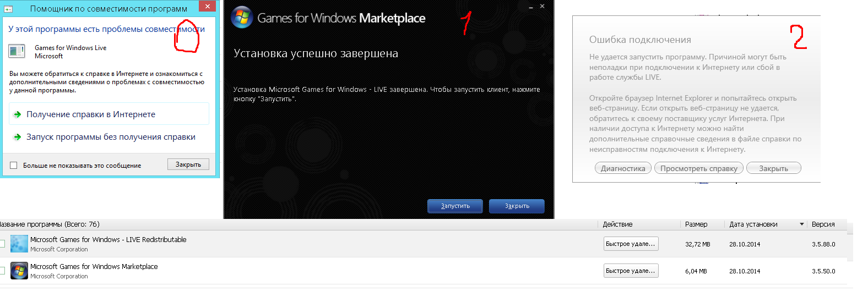The height and width of the screenshot is (302, 868).
Task: Close the compatibility assistant with the red X
Action: click(x=207, y=6)
